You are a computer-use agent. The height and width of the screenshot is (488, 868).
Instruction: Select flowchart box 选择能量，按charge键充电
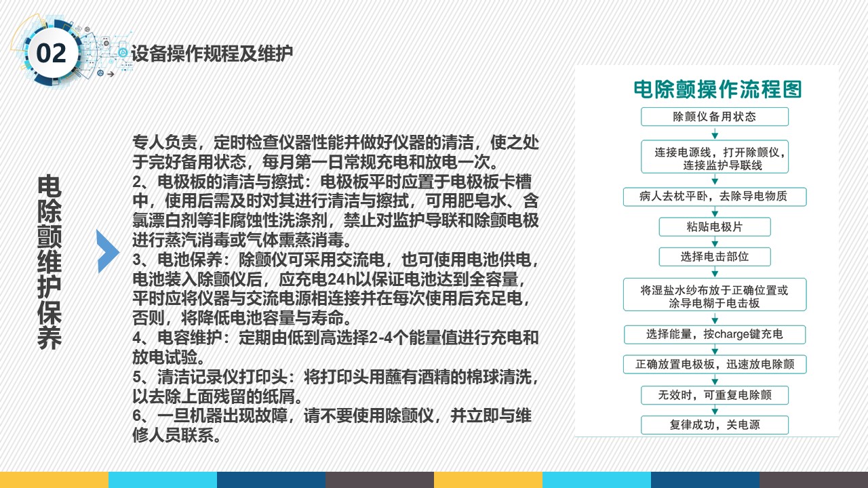(715, 334)
